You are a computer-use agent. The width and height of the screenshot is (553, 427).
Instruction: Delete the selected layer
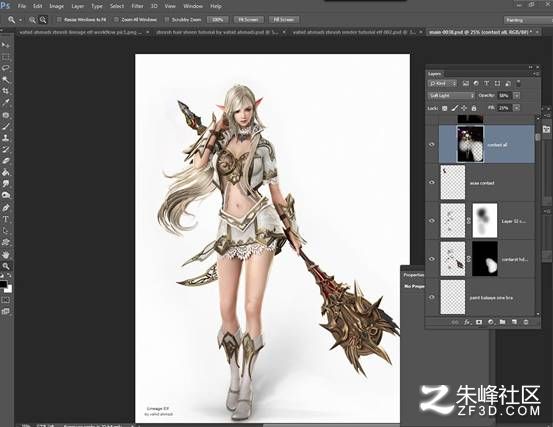pos(526,322)
